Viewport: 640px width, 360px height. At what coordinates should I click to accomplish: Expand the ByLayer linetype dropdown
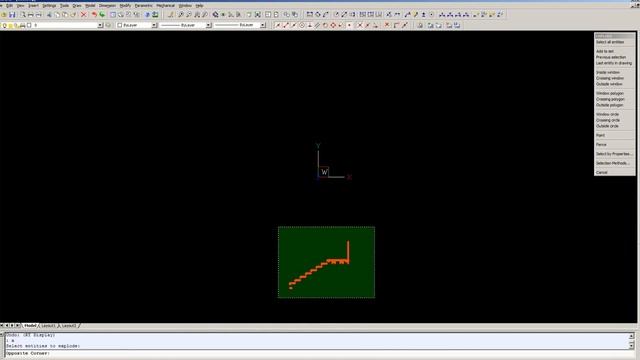[x=209, y=25]
